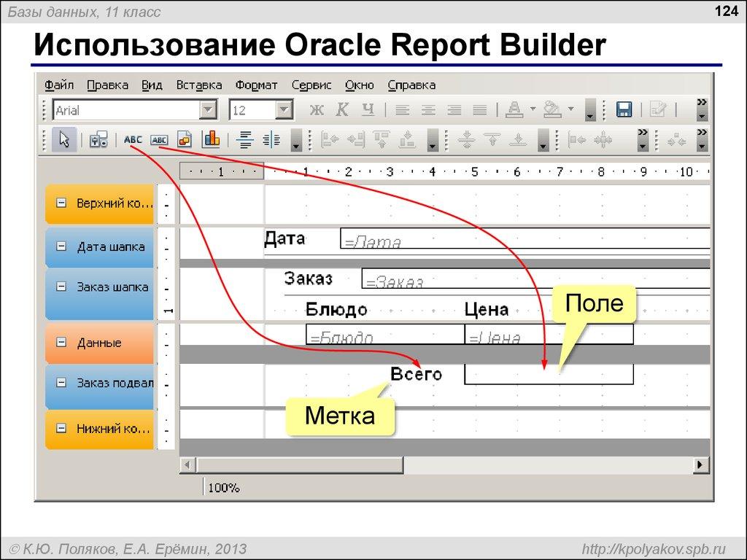747x560 pixels.
Task: Click the font color icon
Action: (514, 109)
